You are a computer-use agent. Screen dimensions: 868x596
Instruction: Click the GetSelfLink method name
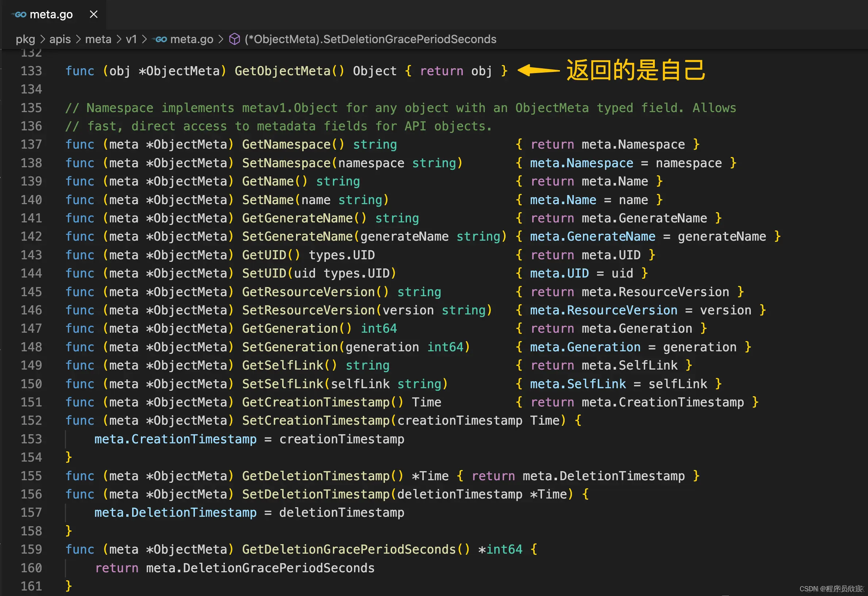(x=283, y=366)
